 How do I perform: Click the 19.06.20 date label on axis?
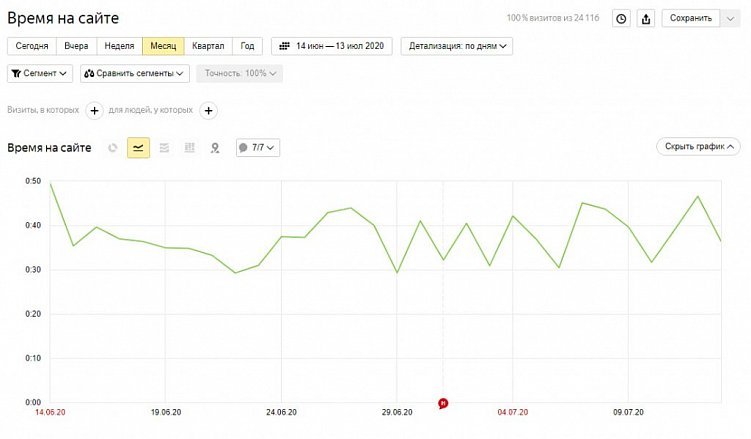[x=166, y=412]
